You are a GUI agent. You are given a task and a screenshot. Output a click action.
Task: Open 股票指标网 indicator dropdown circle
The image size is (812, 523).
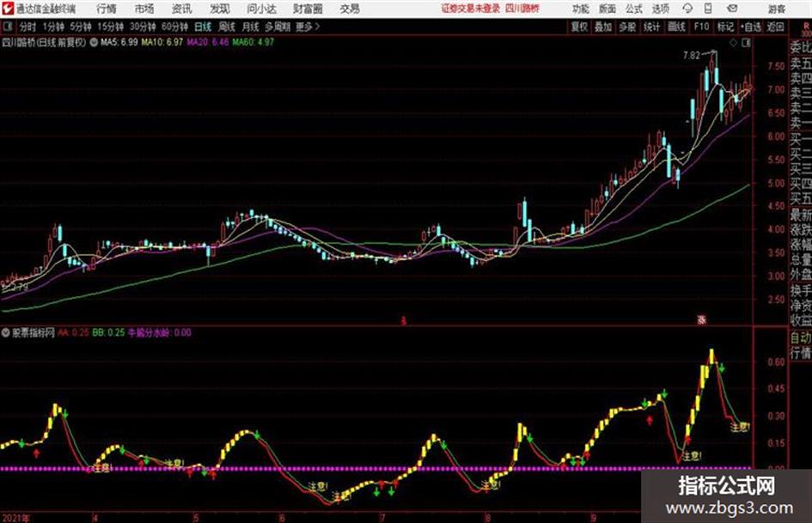tap(6, 332)
